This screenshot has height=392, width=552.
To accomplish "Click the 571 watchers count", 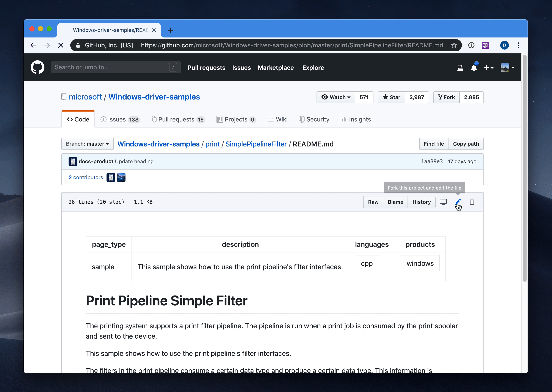I will [364, 97].
